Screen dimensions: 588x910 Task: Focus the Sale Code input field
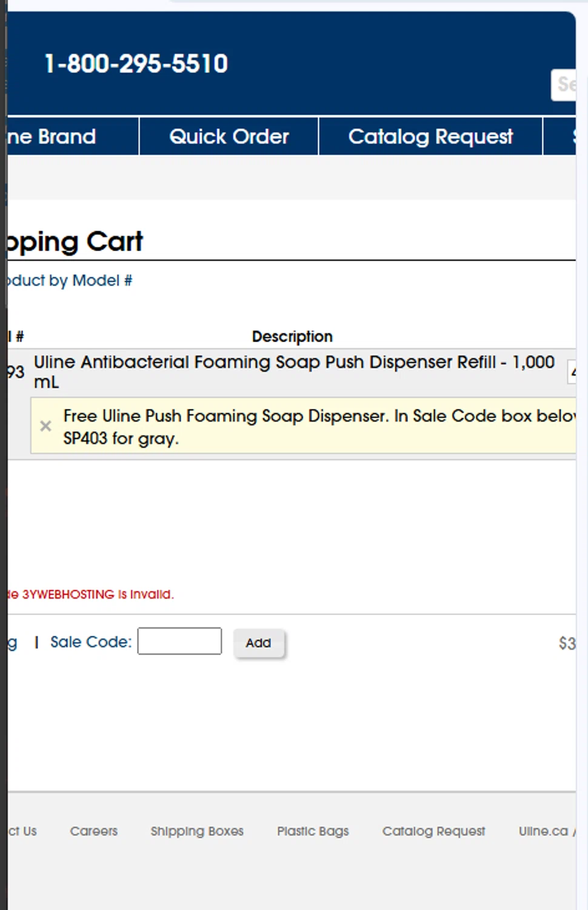[x=179, y=641]
